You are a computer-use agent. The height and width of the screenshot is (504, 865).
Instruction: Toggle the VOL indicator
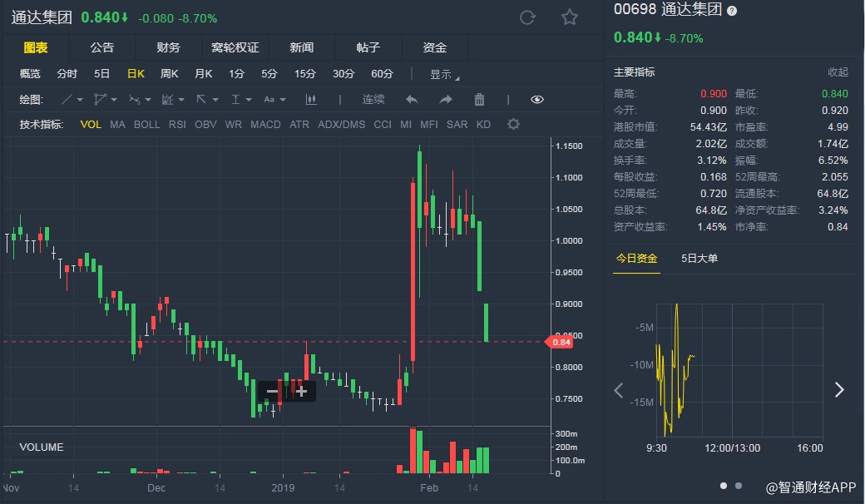tap(91, 125)
